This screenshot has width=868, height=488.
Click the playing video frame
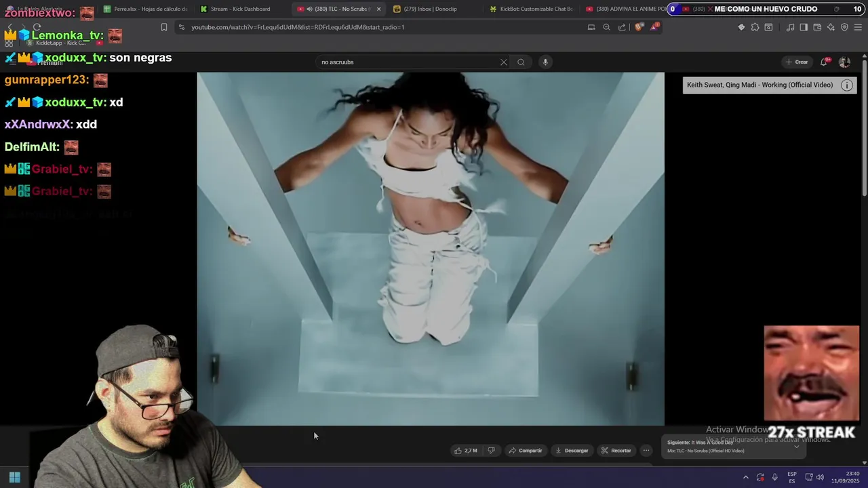tap(431, 249)
